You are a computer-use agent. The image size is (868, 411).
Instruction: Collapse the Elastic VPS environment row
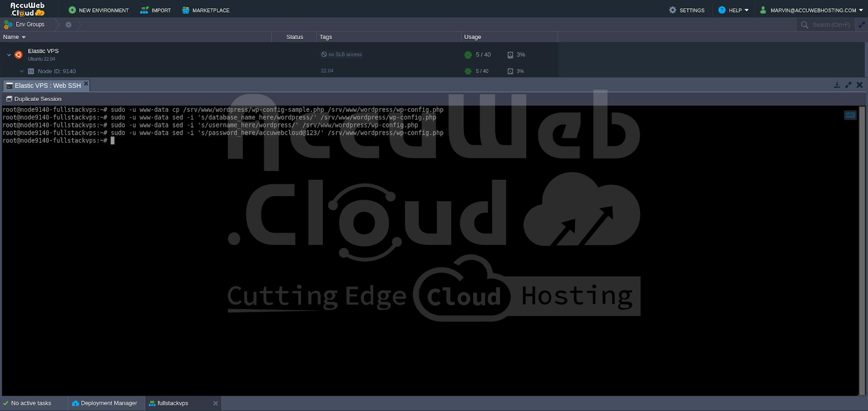pos(9,55)
